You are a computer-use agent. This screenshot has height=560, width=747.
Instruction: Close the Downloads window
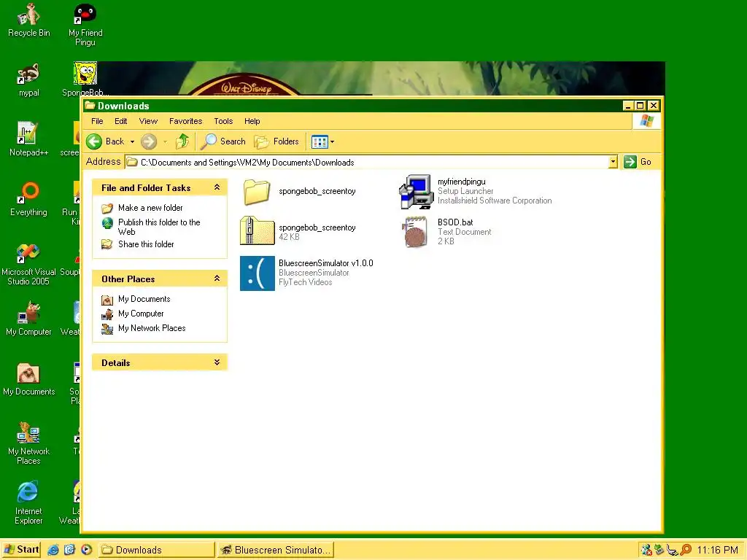pos(654,106)
